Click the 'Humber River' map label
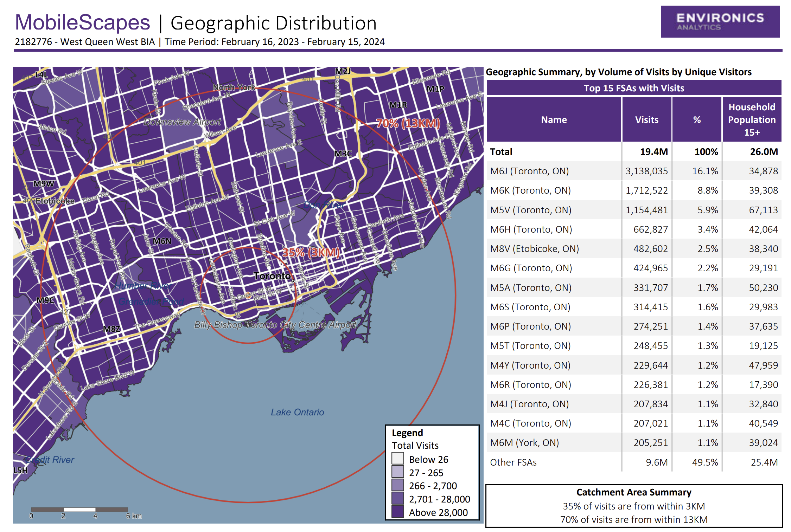The width and height of the screenshot is (791, 532). click(143, 285)
